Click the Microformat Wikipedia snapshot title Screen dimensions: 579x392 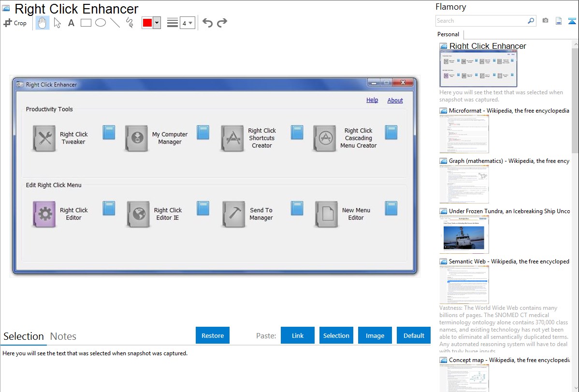pyautogui.click(x=509, y=111)
